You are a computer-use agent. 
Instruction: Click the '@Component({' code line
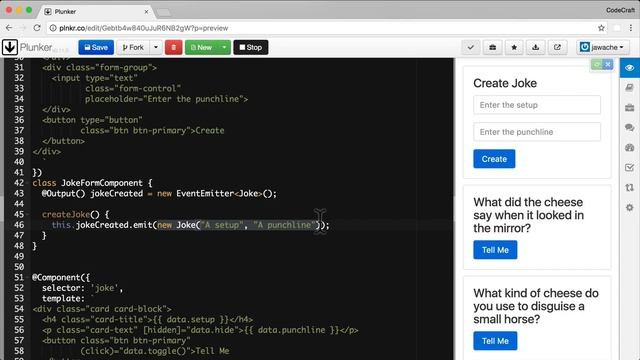[x=61, y=277]
